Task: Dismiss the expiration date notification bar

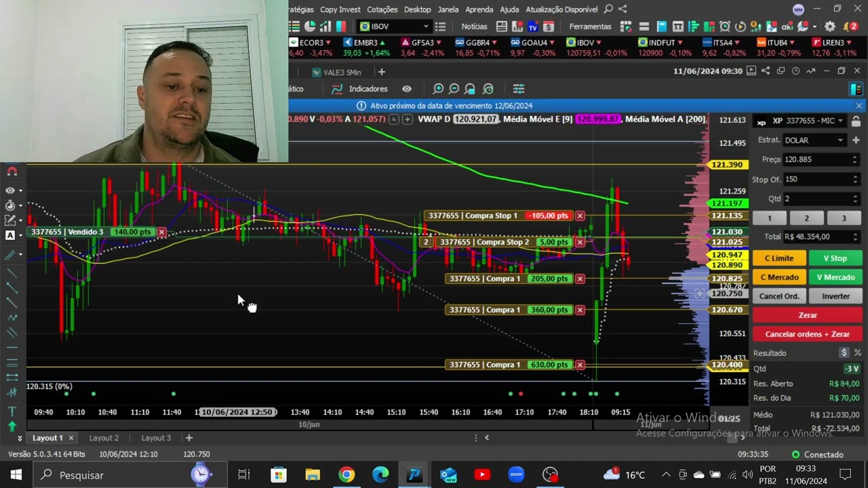Action: pos(859,106)
